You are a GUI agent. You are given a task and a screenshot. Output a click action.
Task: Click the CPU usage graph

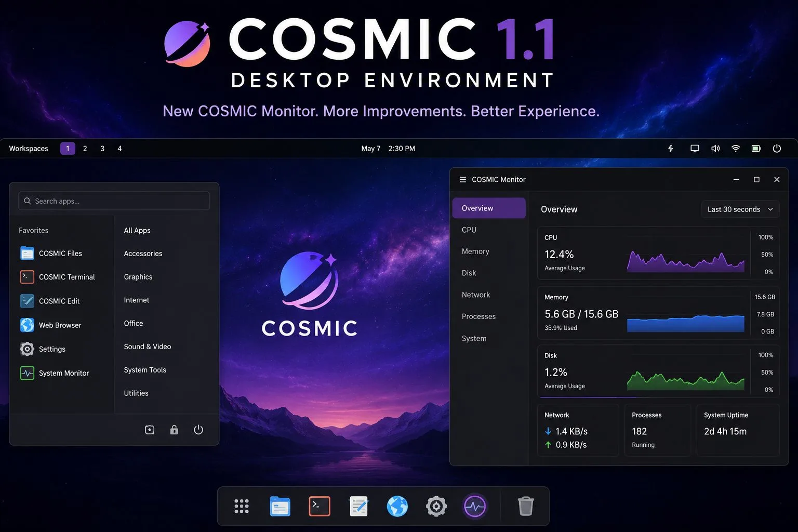coord(686,261)
